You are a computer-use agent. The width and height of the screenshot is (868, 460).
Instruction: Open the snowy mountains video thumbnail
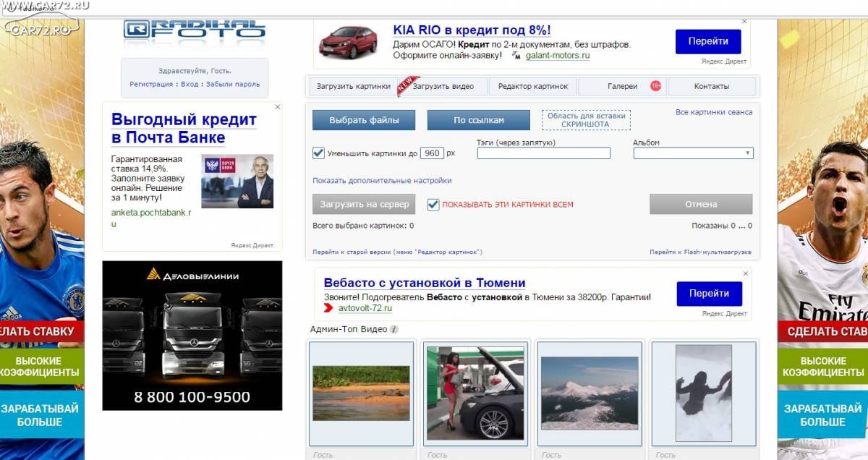[590, 393]
